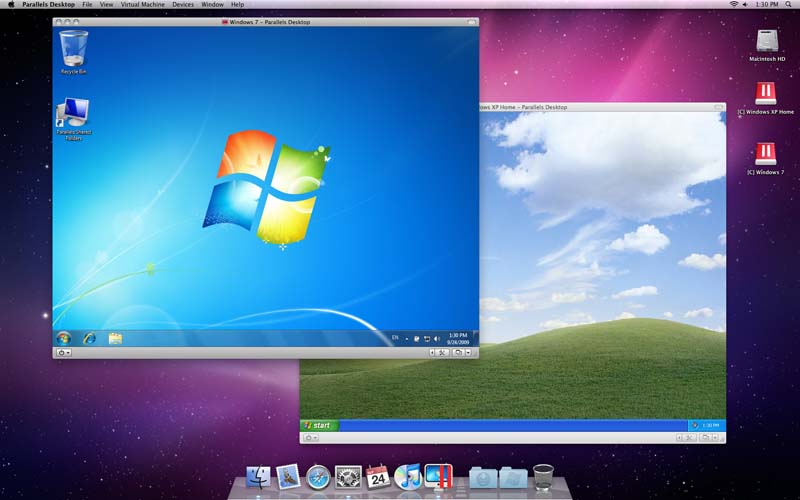Click the Windows 7 – Parallels Desktop title bar
The height and width of the screenshot is (500, 800).
[266, 22]
